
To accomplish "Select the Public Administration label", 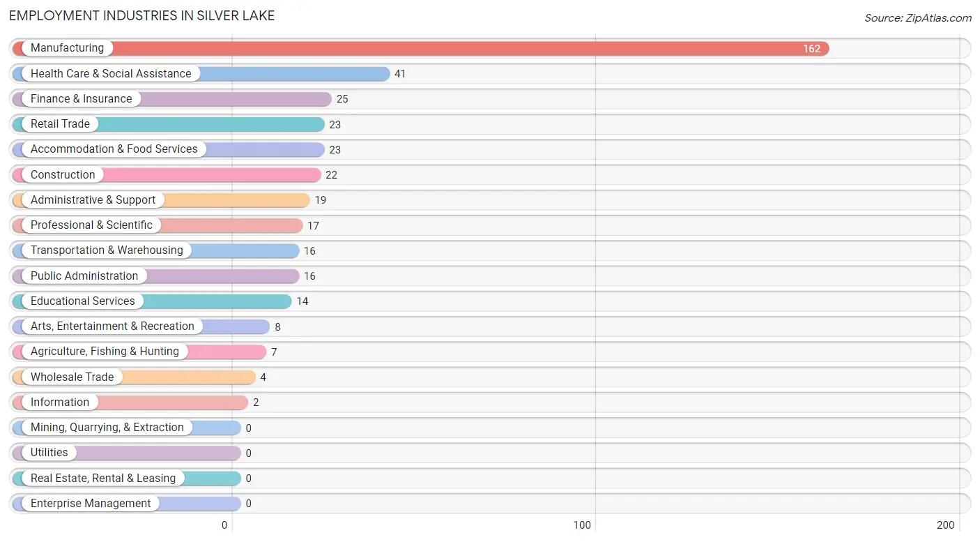I will pos(84,276).
